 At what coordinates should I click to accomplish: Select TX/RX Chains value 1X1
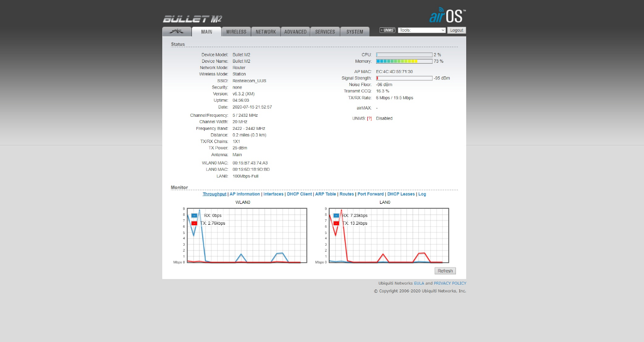[236, 142]
